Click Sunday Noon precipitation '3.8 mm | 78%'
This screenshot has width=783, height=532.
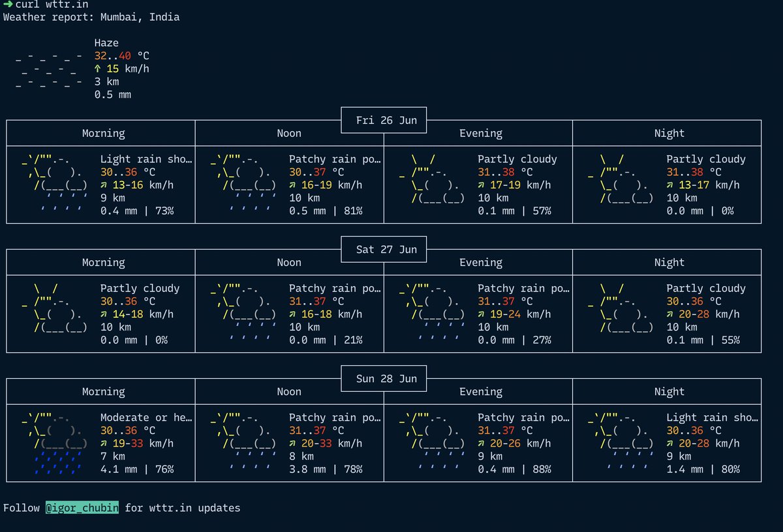pyautogui.click(x=326, y=469)
